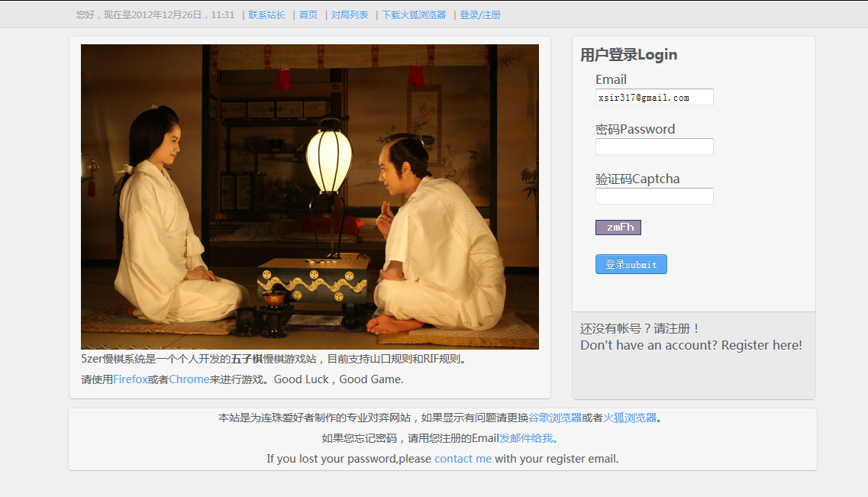
Task: Click the 火狐浏览器 link in footer
Action: point(630,418)
